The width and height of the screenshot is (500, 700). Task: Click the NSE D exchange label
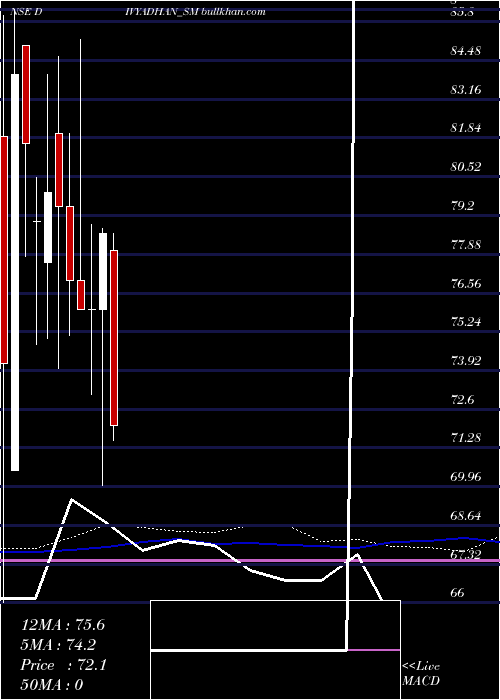point(26,12)
